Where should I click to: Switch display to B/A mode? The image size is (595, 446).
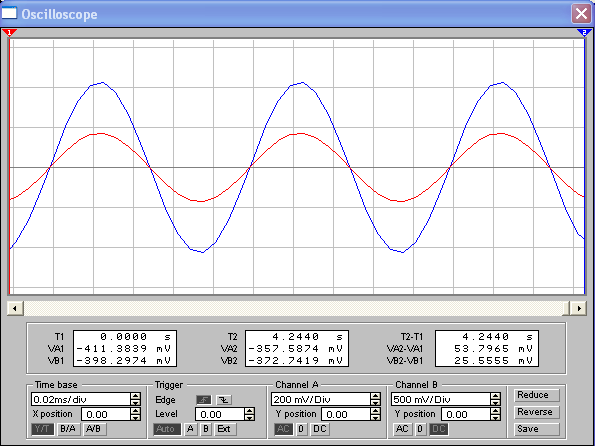tap(68, 429)
